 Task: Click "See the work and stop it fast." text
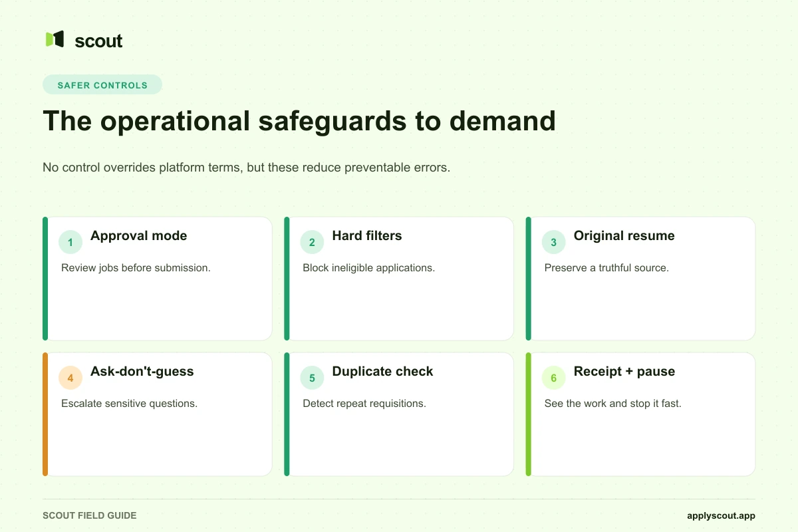(x=612, y=404)
